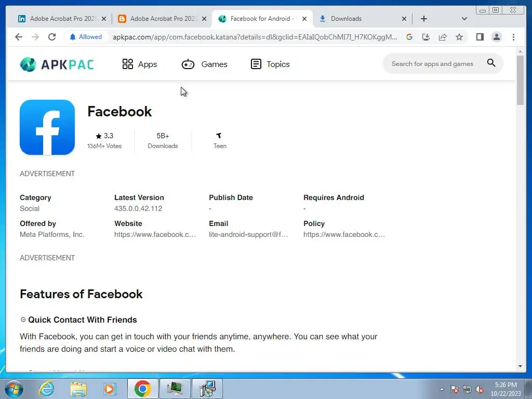Click the address bar URL
The height and width of the screenshot is (399, 532).
(x=255, y=37)
